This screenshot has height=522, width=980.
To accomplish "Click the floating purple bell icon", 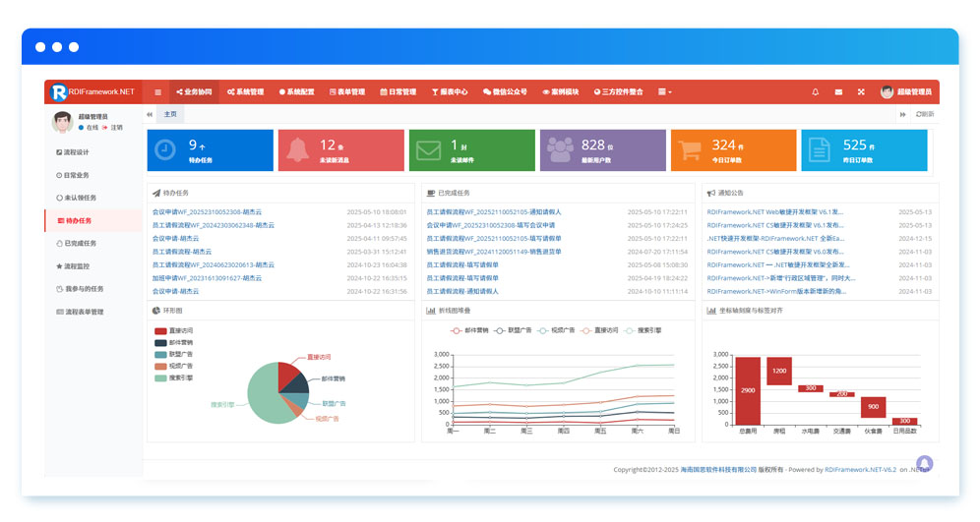I will (x=924, y=463).
